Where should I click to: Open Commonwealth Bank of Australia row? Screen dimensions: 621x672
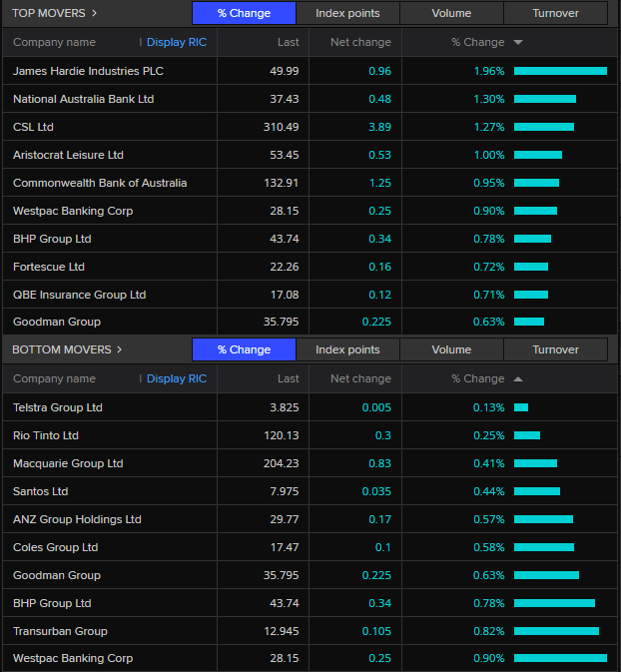[310, 183]
